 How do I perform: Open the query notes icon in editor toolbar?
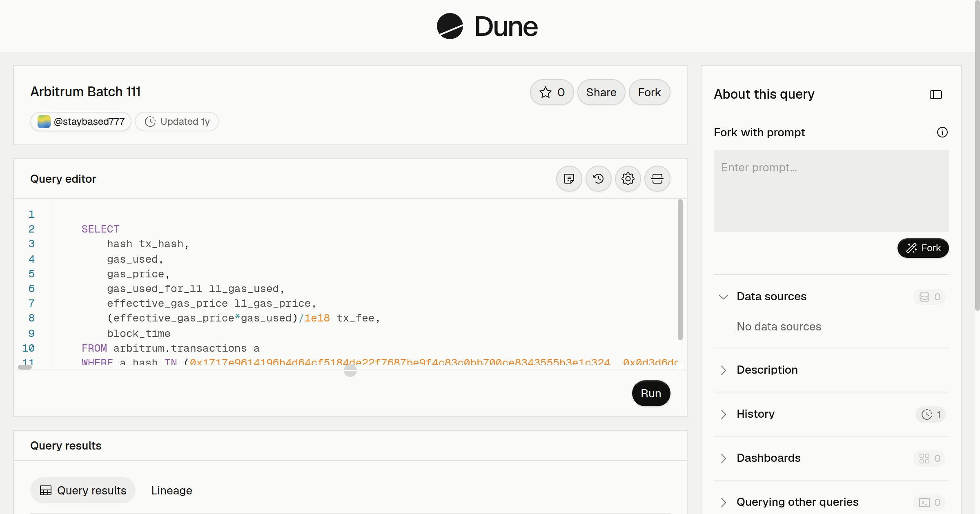click(569, 179)
